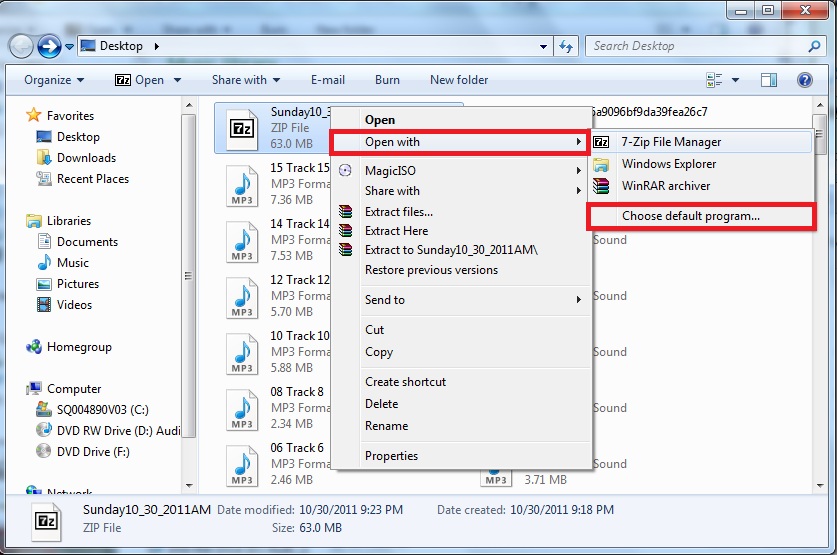
Task: Click the Back navigation arrow
Action: point(21,46)
